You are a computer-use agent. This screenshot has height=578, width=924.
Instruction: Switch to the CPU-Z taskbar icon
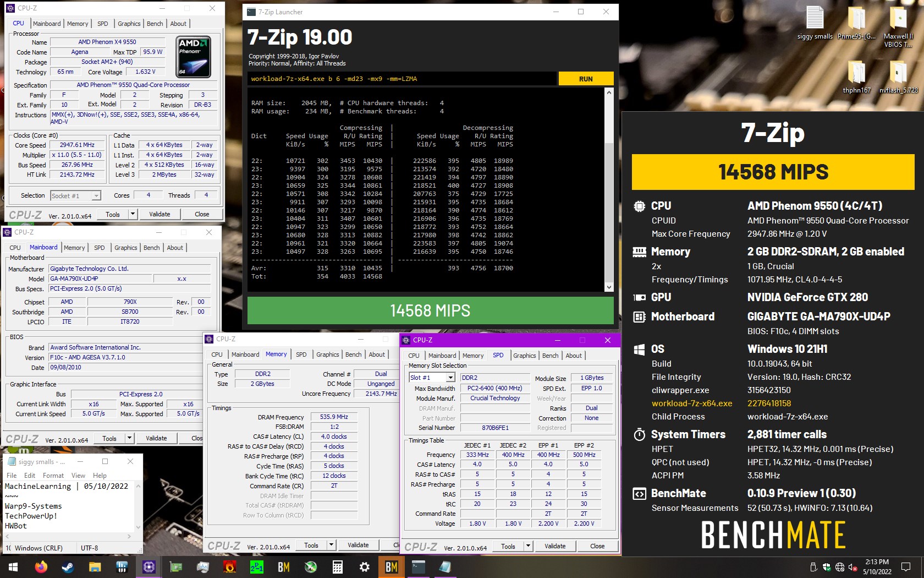point(148,567)
